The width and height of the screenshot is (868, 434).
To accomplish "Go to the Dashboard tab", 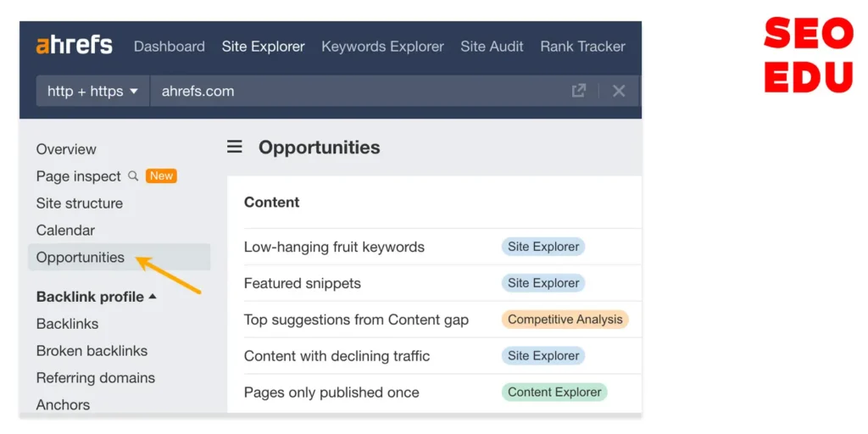I will click(x=170, y=47).
